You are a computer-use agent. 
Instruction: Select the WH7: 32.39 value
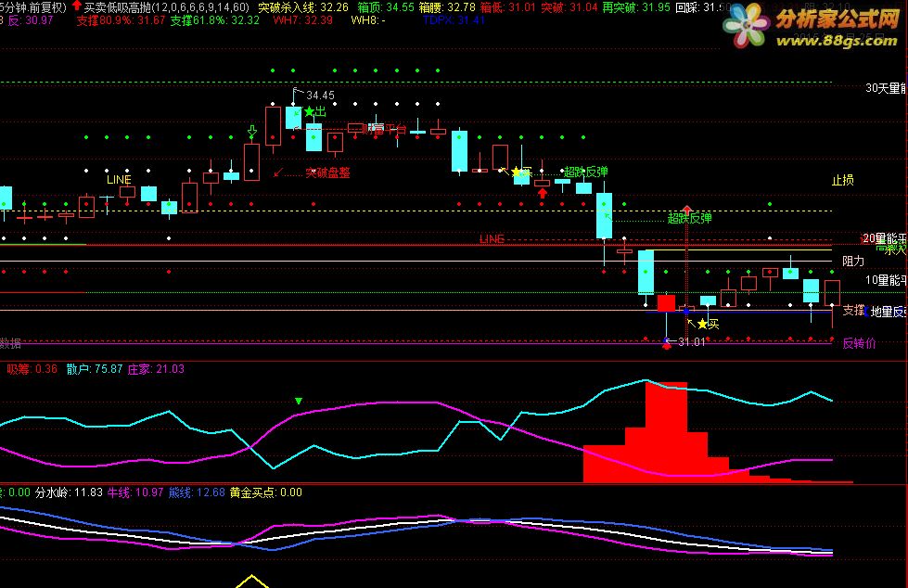pos(303,20)
